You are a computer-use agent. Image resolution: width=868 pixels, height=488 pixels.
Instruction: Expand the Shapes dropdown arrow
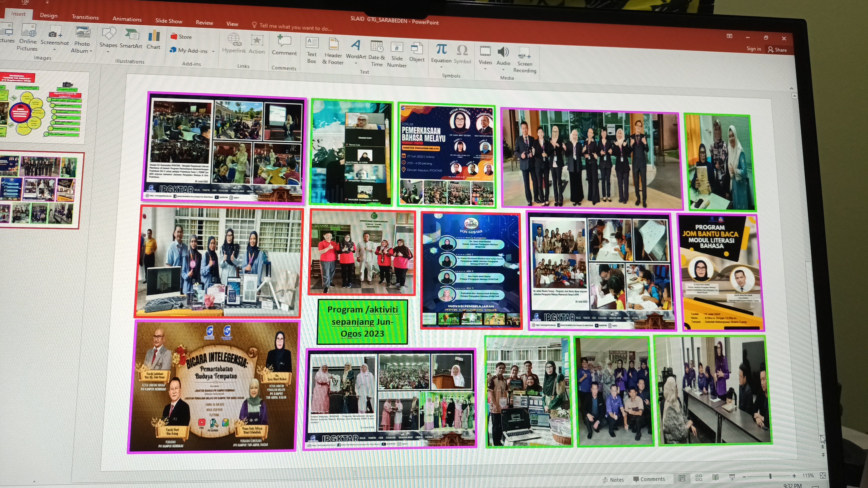[108, 52]
